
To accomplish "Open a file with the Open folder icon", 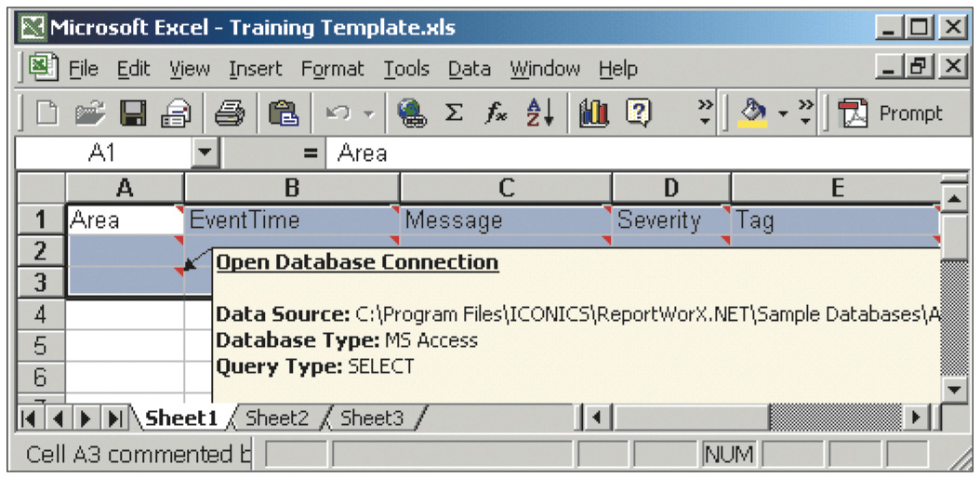I will [91, 114].
